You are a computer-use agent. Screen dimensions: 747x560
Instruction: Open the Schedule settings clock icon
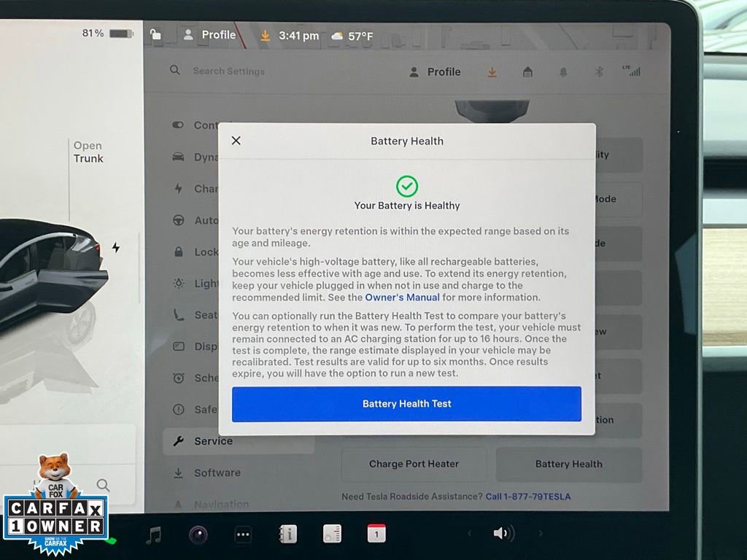pos(179,378)
